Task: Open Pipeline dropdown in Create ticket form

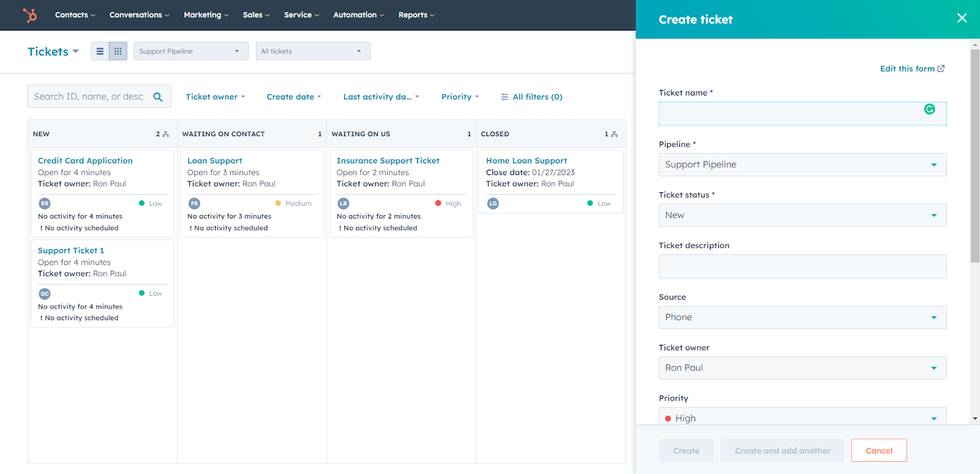Action: pyautogui.click(x=802, y=165)
